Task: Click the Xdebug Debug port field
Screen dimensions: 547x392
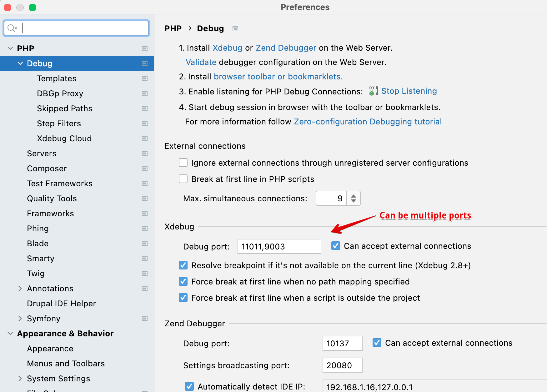Action: pyautogui.click(x=279, y=246)
